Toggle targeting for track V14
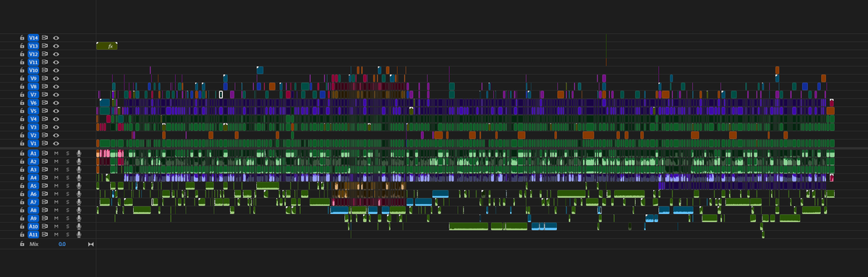Screen dimensions: 868x277 click(x=33, y=38)
